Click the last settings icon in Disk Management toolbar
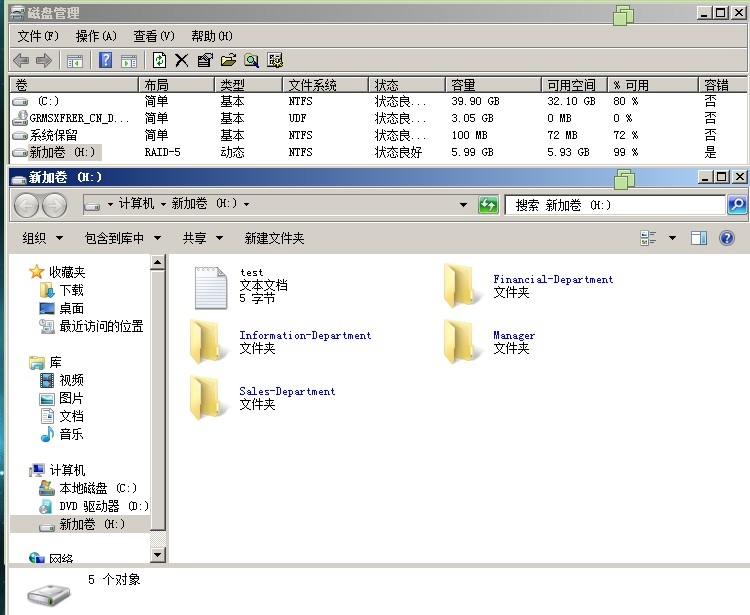Image resolution: width=750 pixels, height=615 pixels. tap(275, 60)
